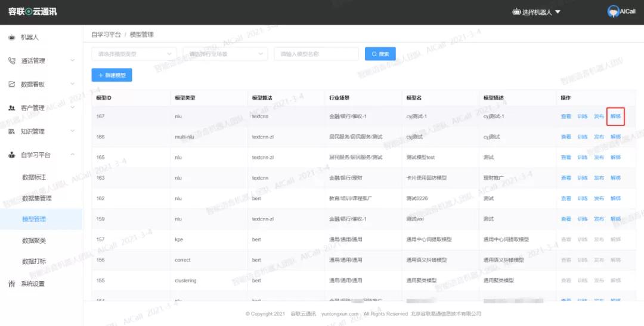Click 训练 for model 166
The width and height of the screenshot is (644, 326).
point(583,137)
